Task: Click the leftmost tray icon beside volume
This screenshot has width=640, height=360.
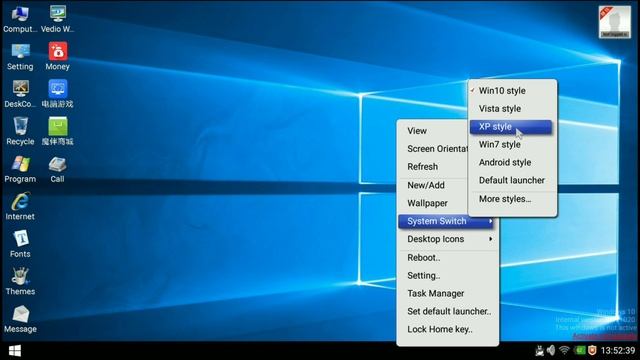Action: tap(540, 350)
